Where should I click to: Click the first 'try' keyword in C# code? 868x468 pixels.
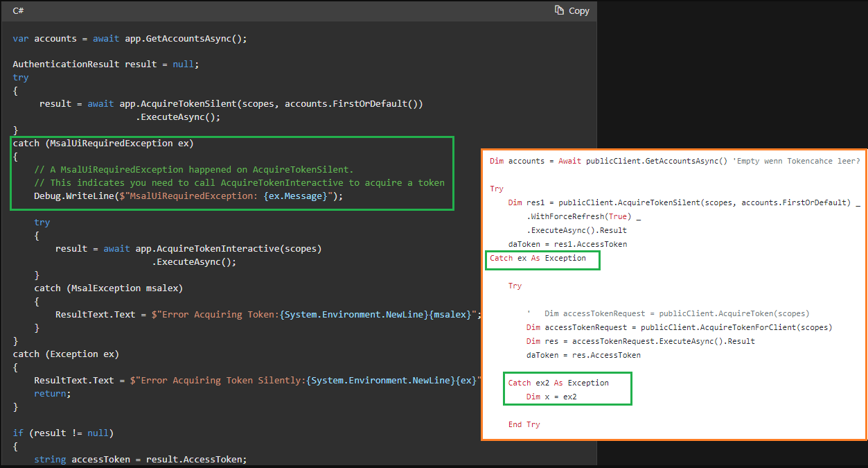[x=21, y=78]
